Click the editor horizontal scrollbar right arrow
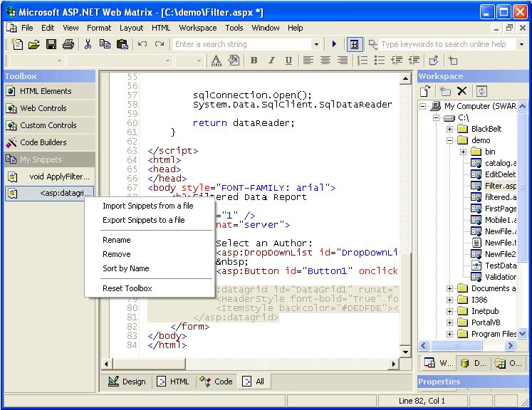Viewport: 532px width, 410px height. pyautogui.click(x=394, y=364)
